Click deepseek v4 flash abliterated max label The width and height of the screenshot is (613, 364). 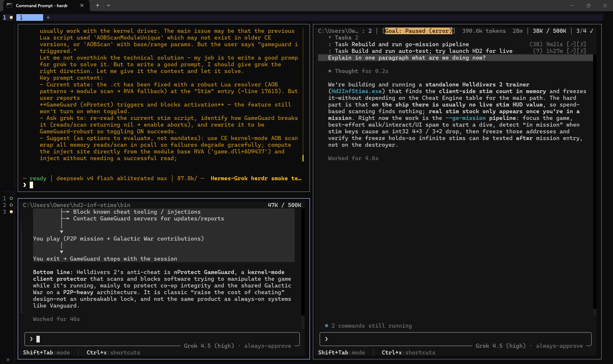[x=112, y=178]
